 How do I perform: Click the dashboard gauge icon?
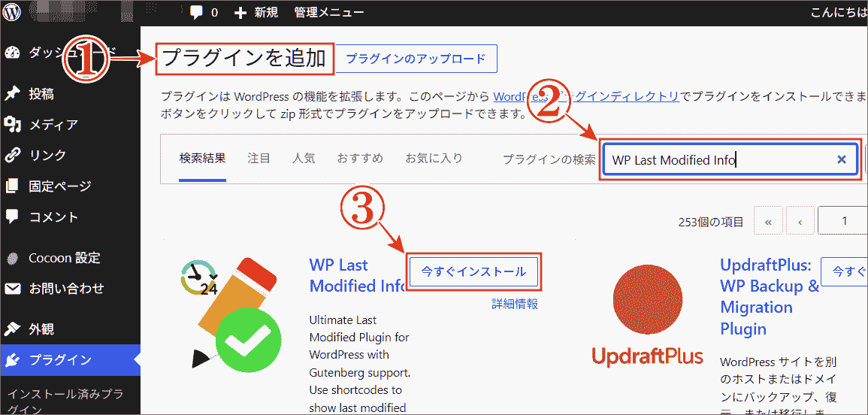(12, 53)
